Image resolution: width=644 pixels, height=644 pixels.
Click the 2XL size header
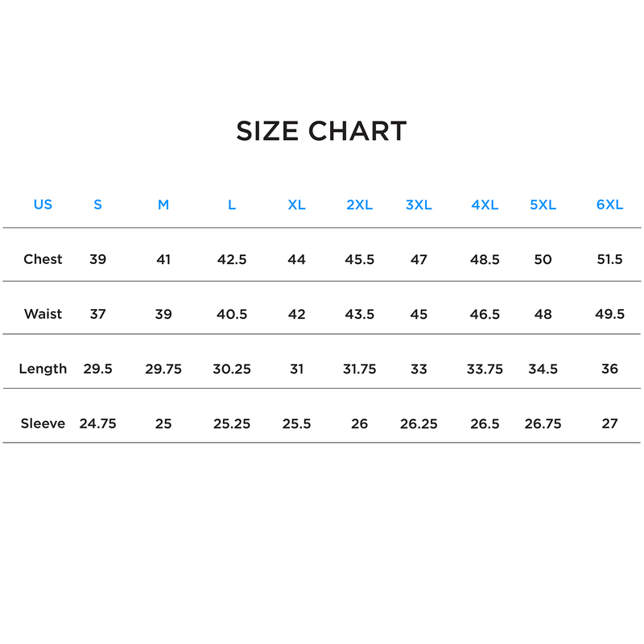(359, 204)
